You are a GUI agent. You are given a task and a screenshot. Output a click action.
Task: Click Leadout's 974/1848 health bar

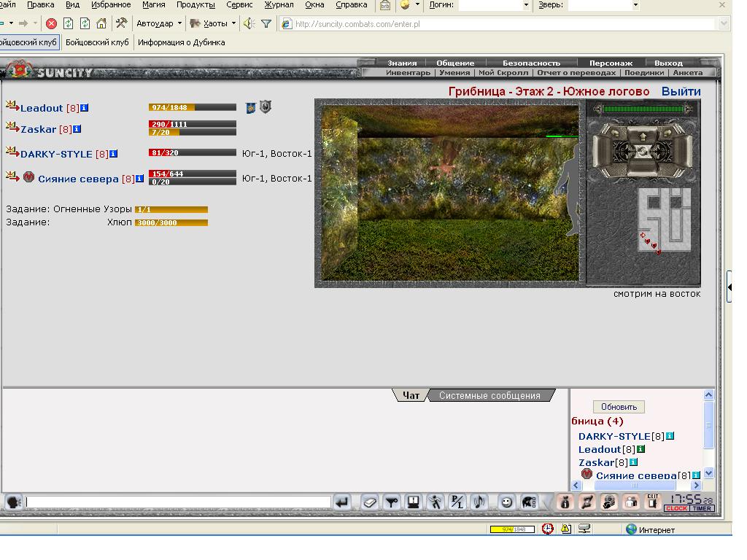point(193,108)
